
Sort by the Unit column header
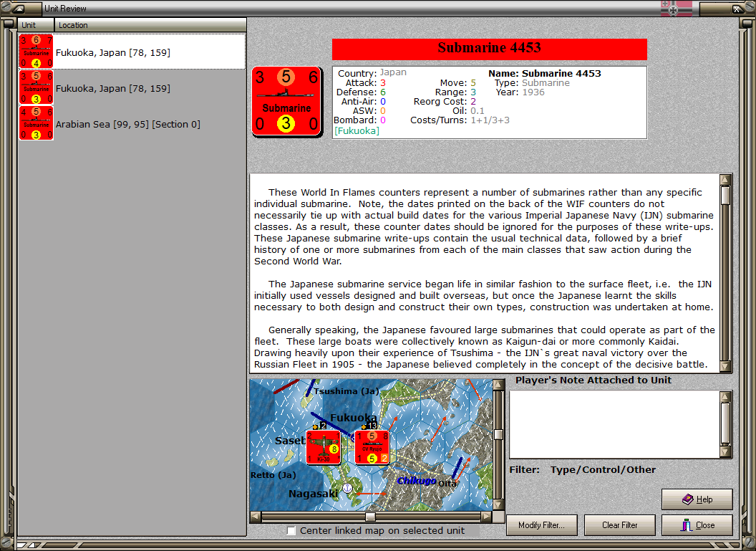click(37, 25)
